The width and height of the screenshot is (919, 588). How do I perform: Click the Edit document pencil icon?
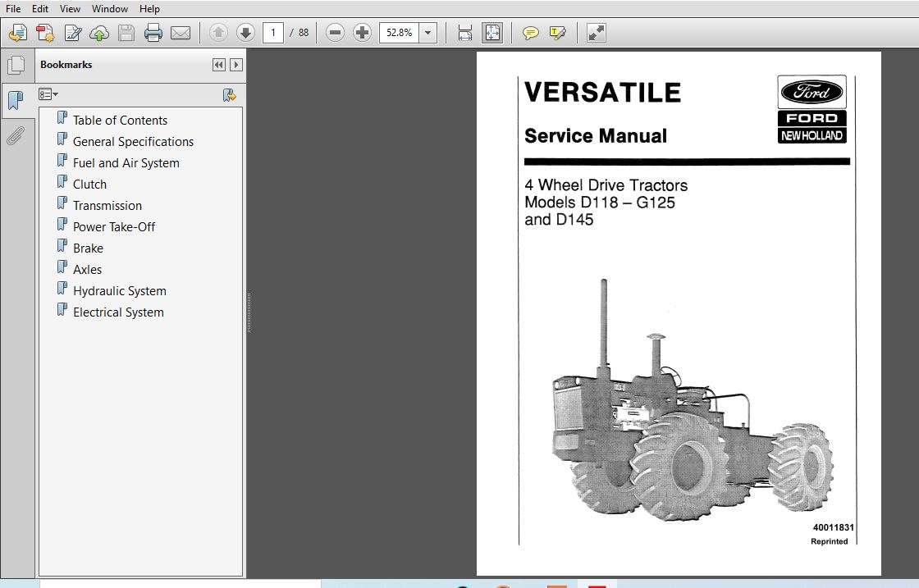point(73,33)
